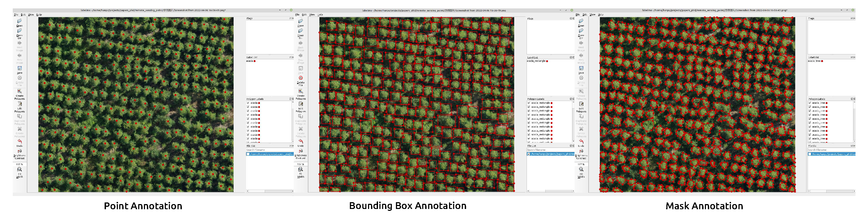The image size is (868, 216).
Task: Click Fit Width icon in Mask Annotation window
Action: (581, 169)
